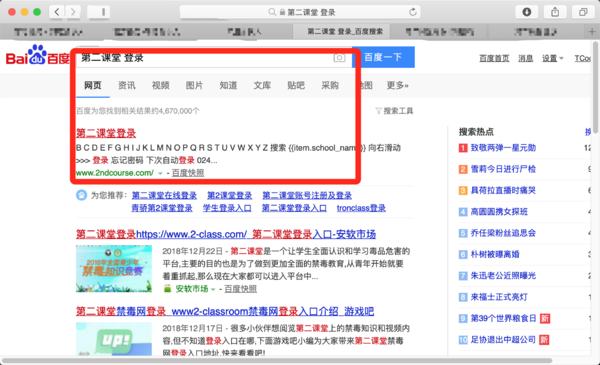Select the 文库 search category
Screen dimensions: 600x365
262,85
